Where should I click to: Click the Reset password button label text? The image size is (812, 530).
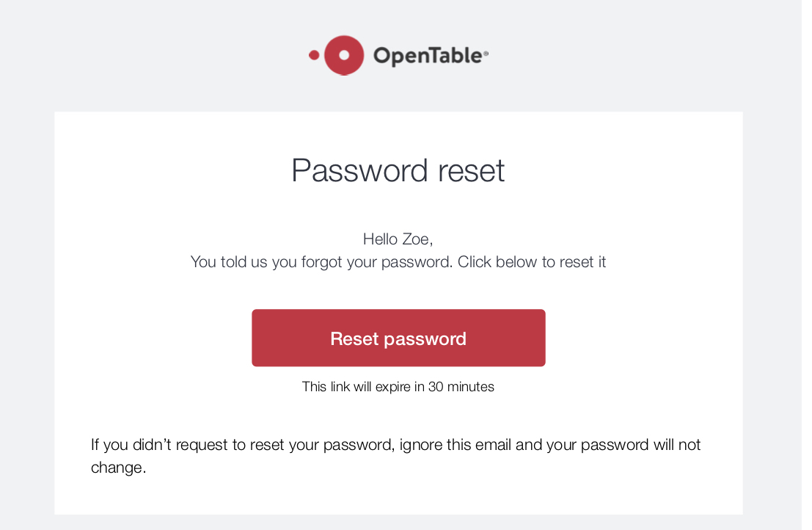(x=398, y=338)
